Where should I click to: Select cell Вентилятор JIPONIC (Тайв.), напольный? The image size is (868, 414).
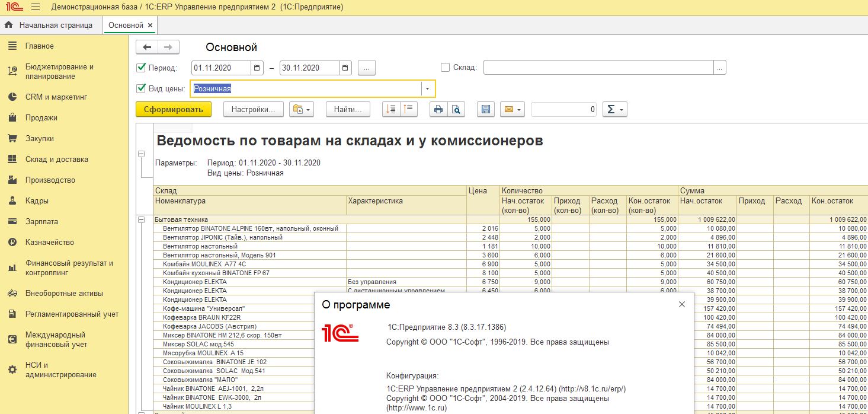(x=249, y=237)
